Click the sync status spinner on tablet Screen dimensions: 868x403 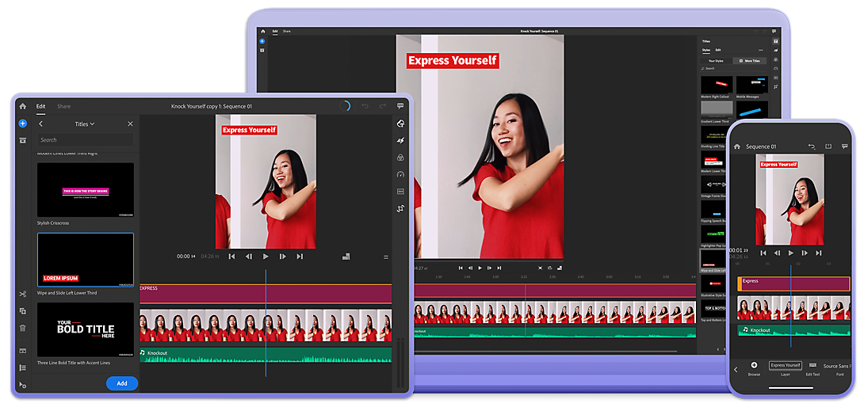pyautogui.click(x=345, y=106)
